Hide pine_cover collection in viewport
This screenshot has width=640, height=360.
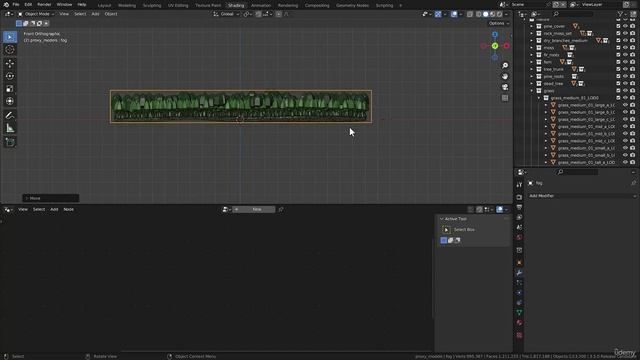click(625, 26)
